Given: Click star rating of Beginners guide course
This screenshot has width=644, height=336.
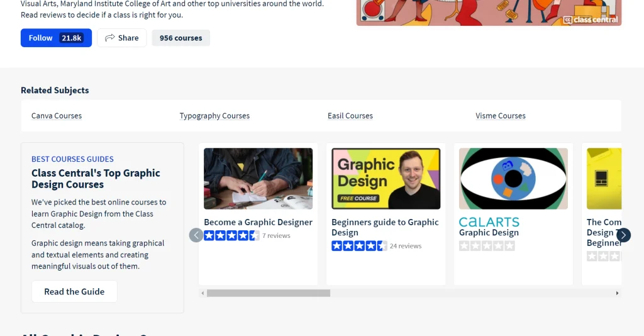Looking at the screenshot, I should click(x=359, y=246).
